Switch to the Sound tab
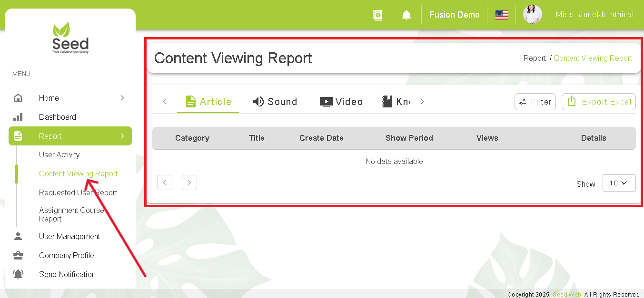Image resolution: width=644 pixels, height=298 pixels. tap(276, 101)
